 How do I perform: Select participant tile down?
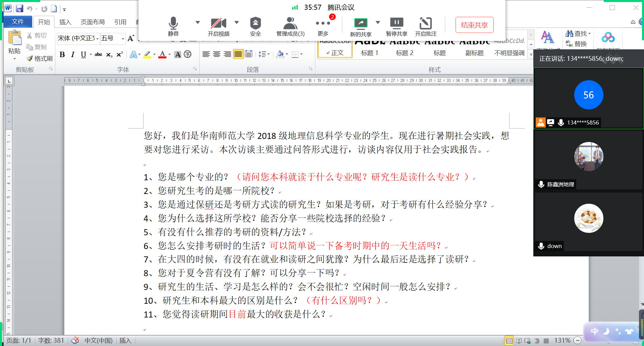click(x=589, y=222)
